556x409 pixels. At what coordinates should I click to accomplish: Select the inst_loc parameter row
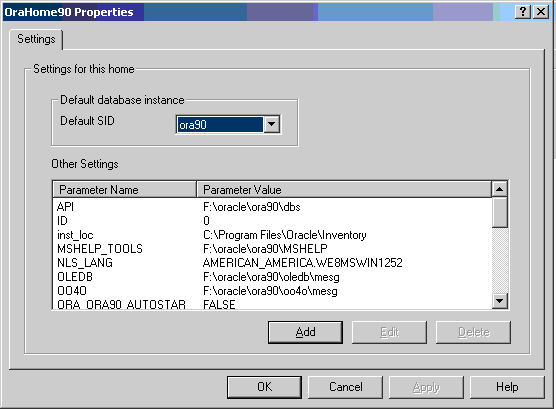pyautogui.click(x=272, y=235)
